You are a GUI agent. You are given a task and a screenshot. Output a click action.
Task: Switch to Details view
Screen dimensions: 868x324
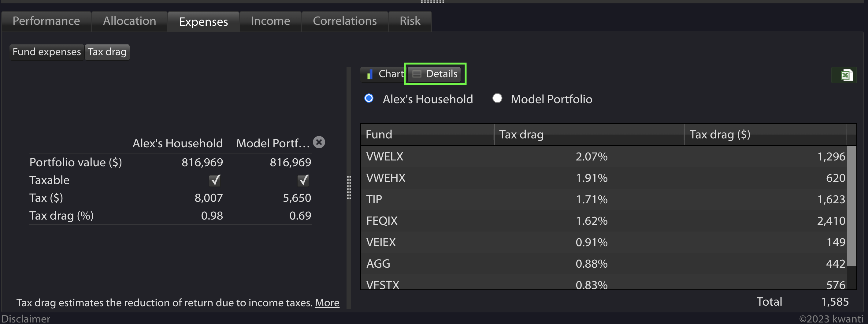pyautogui.click(x=435, y=74)
